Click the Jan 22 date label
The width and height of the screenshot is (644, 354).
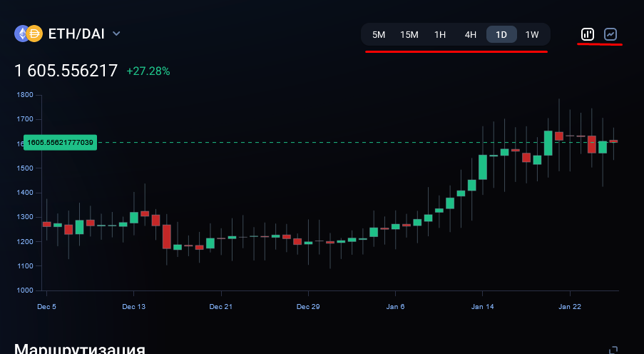[x=570, y=307]
